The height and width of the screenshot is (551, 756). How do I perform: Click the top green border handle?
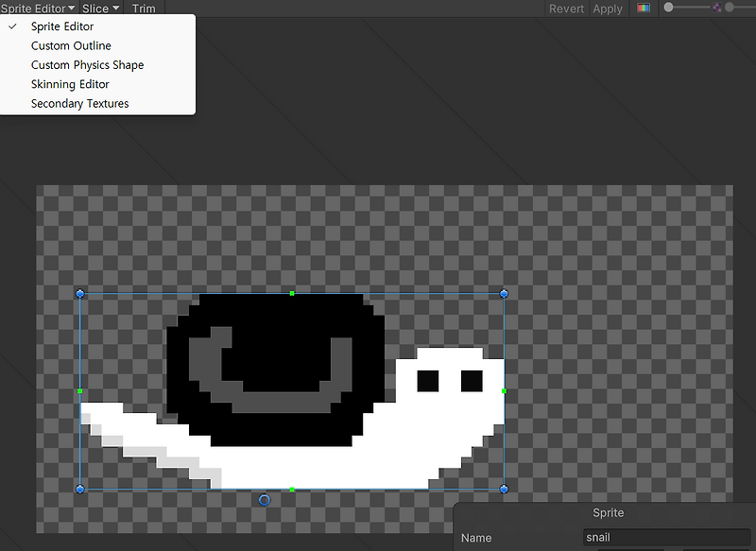pyautogui.click(x=292, y=293)
